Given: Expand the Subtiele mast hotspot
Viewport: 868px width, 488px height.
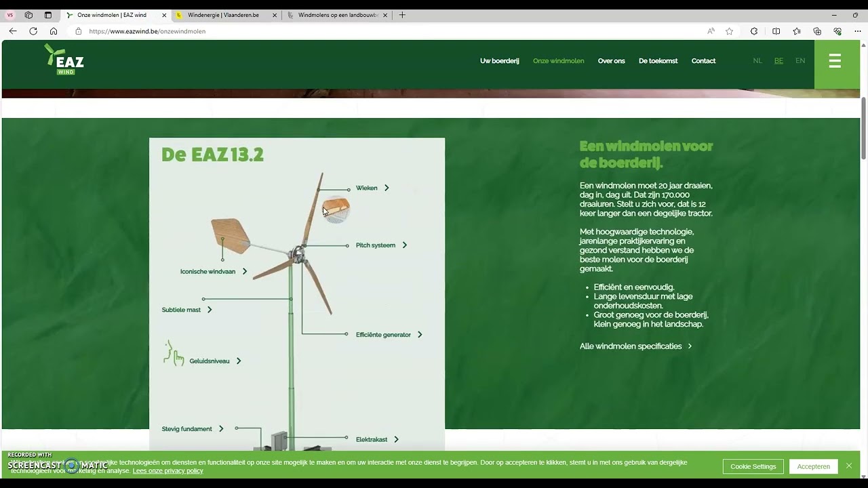Looking at the screenshot, I should (187, 310).
